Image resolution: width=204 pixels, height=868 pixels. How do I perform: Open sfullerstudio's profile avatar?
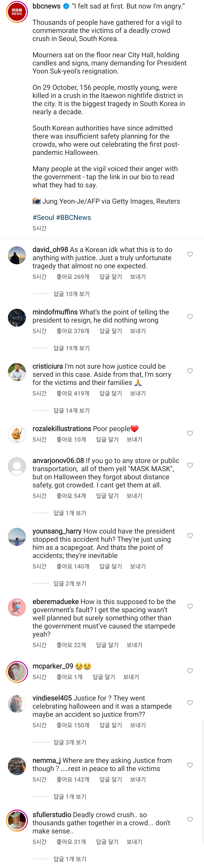[17, 820]
